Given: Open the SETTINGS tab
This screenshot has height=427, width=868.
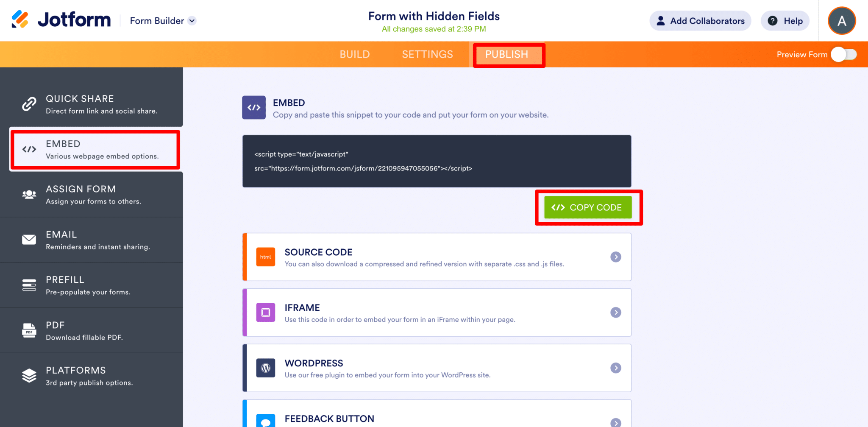Looking at the screenshot, I should 427,54.
